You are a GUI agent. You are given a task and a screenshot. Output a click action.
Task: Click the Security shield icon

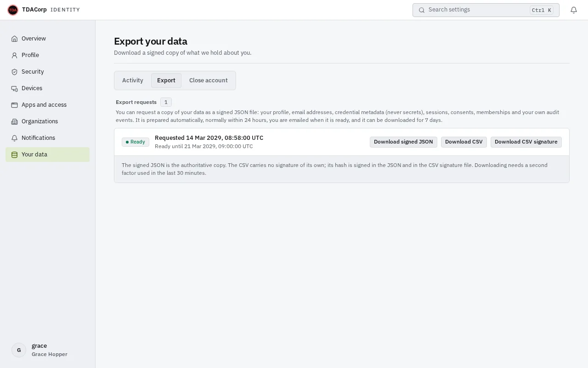(x=14, y=72)
